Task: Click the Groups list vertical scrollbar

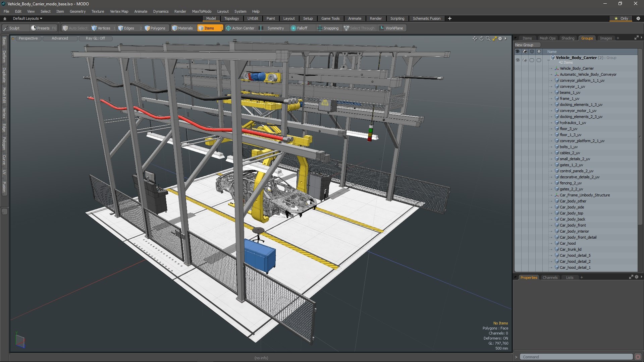Action: click(640, 137)
